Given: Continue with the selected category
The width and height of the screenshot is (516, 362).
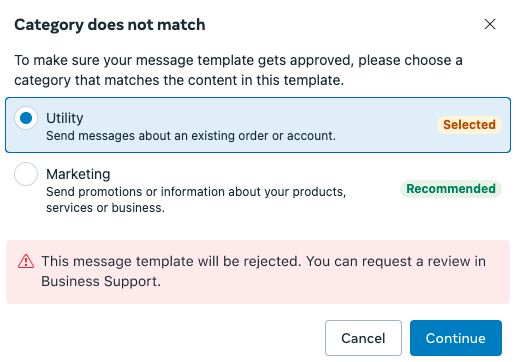Looking at the screenshot, I should click(x=456, y=338).
